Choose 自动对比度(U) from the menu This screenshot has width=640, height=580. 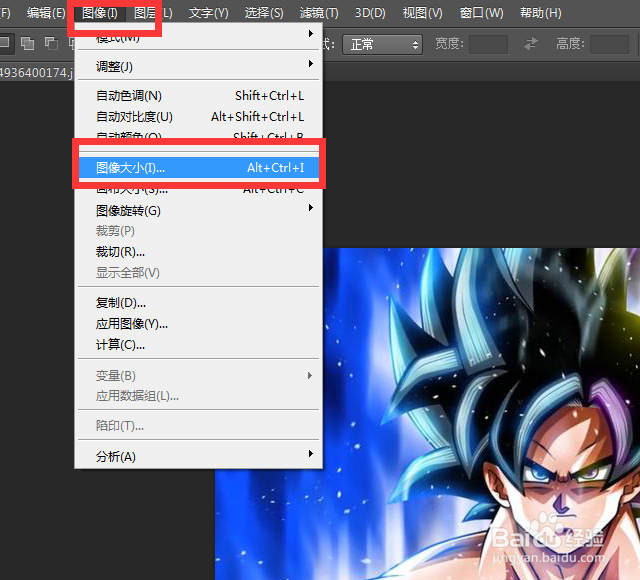point(198,117)
